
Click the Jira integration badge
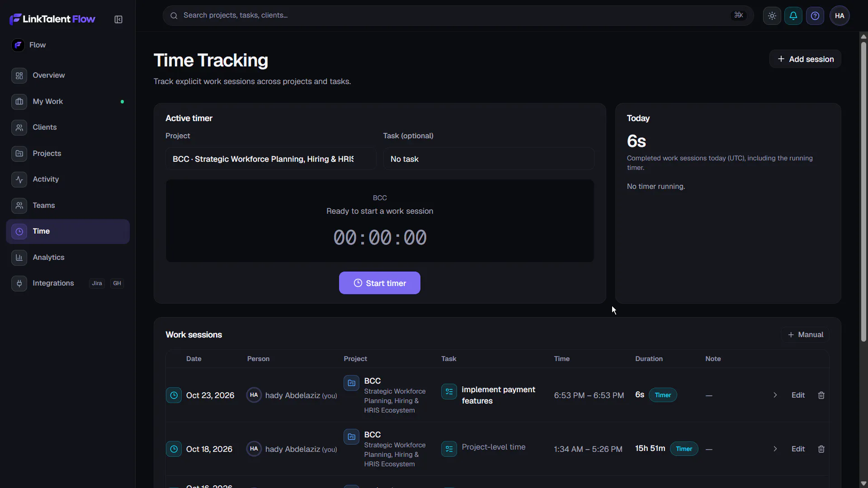click(97, 283)
